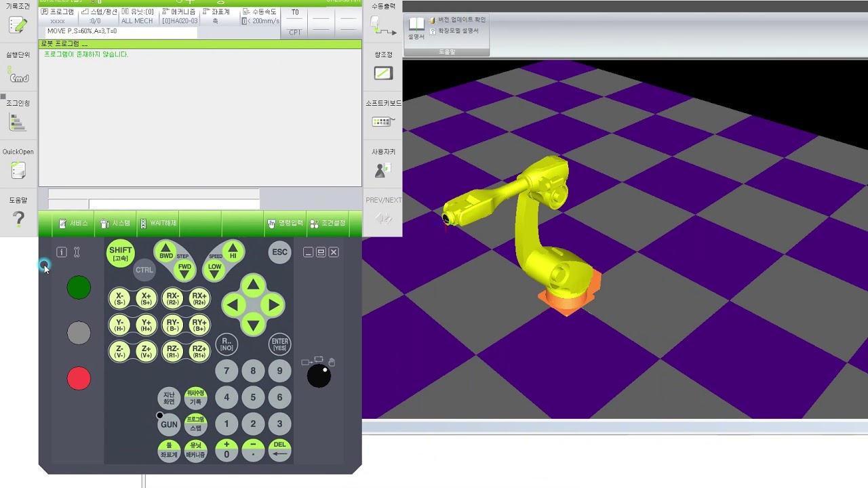
Task: Select the 메커니즘 HA020-03 status cell
Action: pyautogui.click(x=180, y=16)
